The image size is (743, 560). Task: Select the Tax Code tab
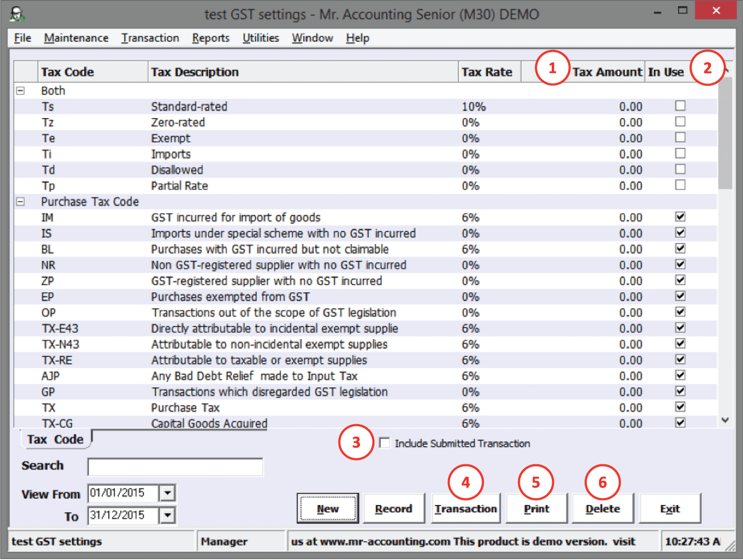tap(55, 439)
